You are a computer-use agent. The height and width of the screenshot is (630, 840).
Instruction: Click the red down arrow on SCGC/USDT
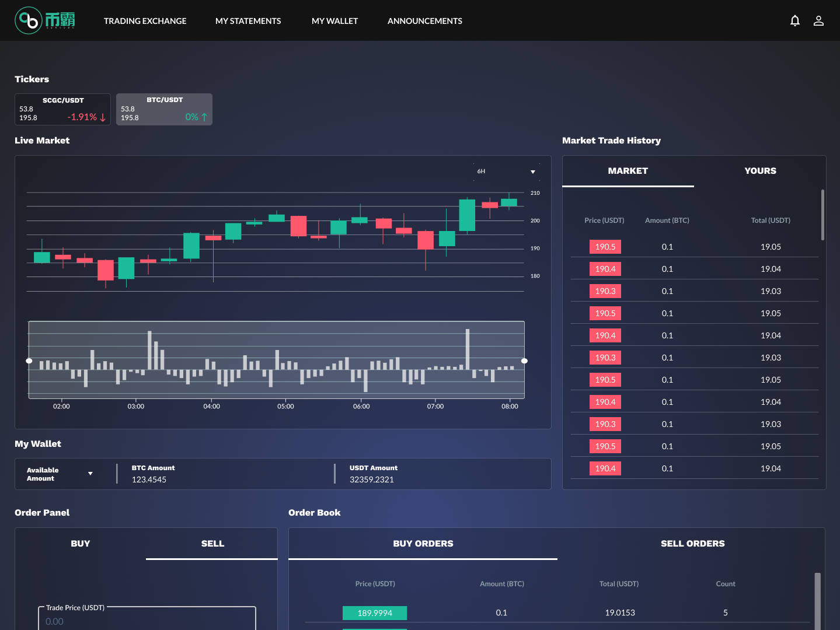pyautogui.click(x=103, y=117)
